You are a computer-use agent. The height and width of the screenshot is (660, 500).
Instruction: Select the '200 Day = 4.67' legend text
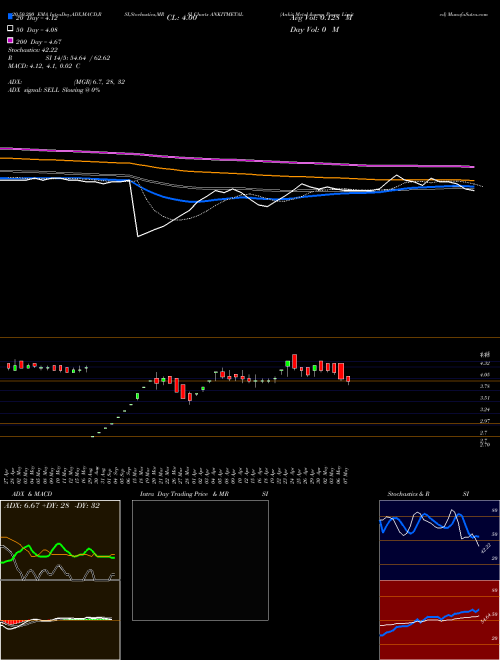(x=38, y=42)
